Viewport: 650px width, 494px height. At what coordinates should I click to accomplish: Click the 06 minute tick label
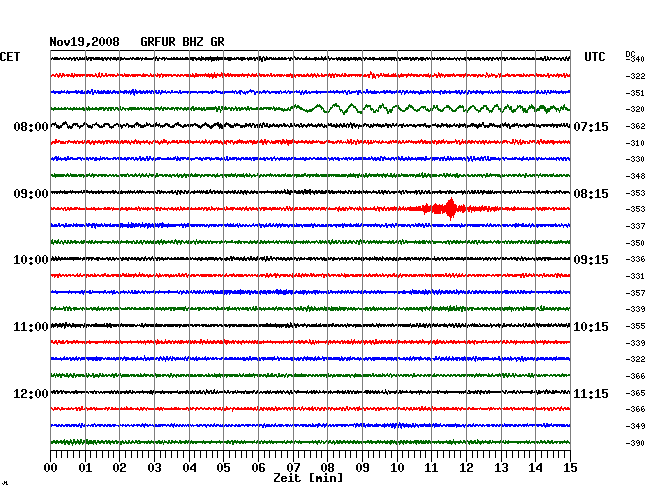tap(258, 468)
